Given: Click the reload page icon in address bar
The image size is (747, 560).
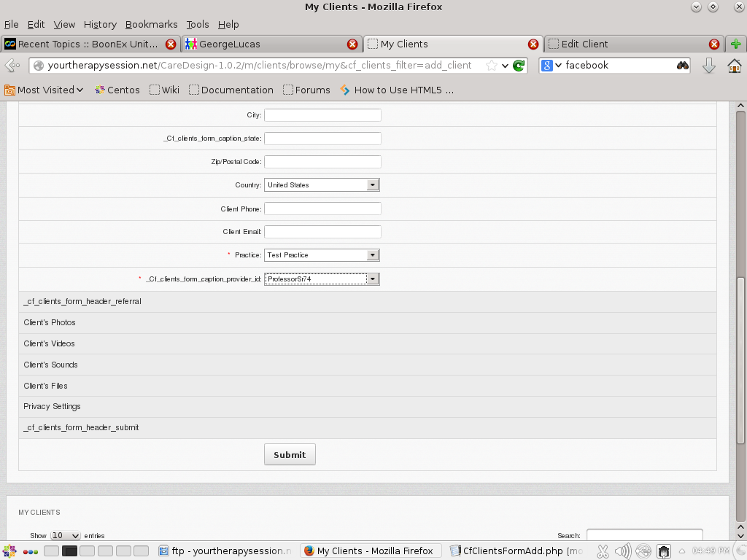Looking at the screenshot, I should (x=519, y=66).
